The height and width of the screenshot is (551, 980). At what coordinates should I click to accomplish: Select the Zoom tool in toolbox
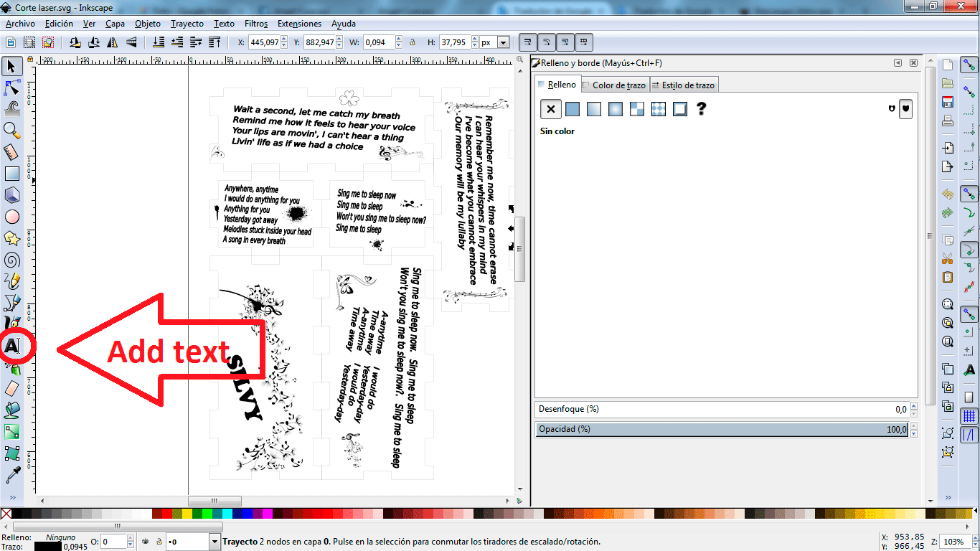(x=11, y=130)
